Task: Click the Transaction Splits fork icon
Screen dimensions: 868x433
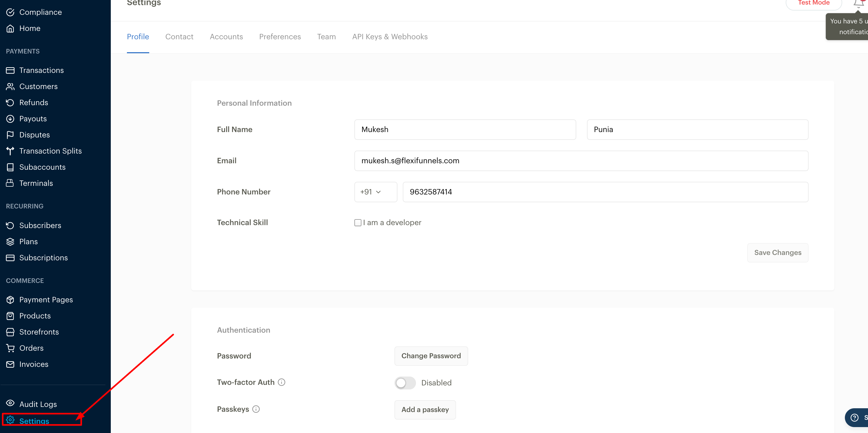Action: 10,151
